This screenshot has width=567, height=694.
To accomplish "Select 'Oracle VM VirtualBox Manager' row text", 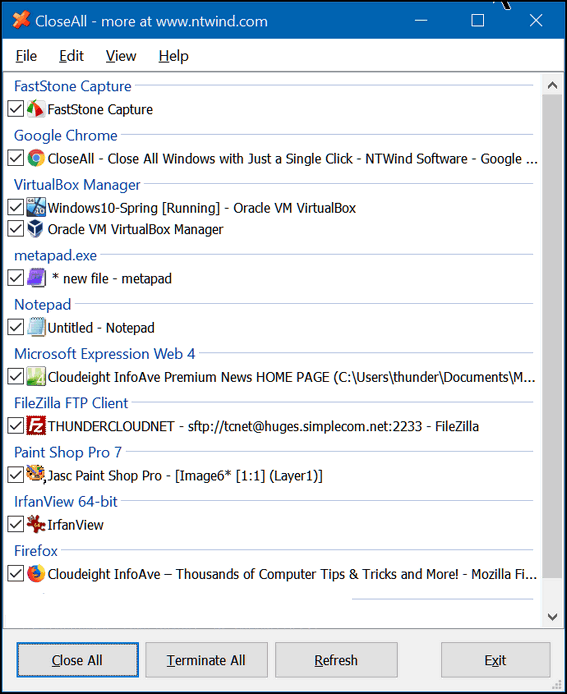I will pyautogui.click(x=135, y=229).
